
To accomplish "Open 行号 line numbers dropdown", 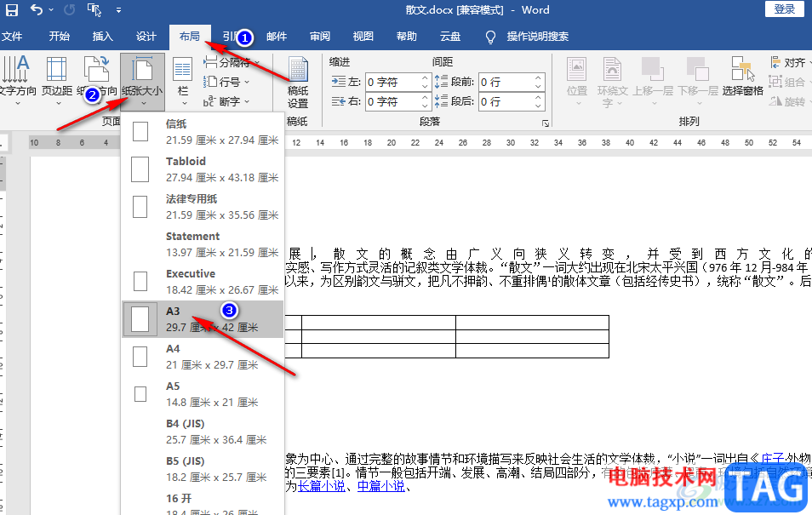I will [x=226, y=82].
